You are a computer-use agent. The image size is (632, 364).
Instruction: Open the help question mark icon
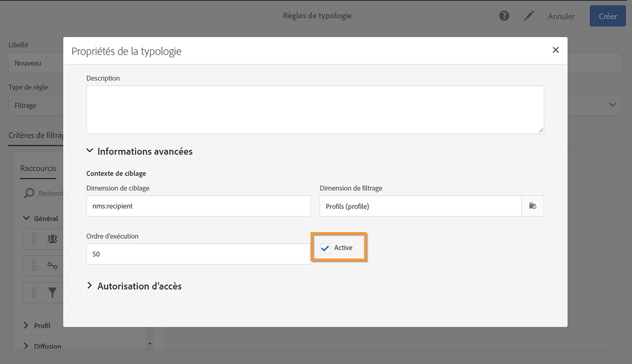pyautogui.click(x=504, y=16)
